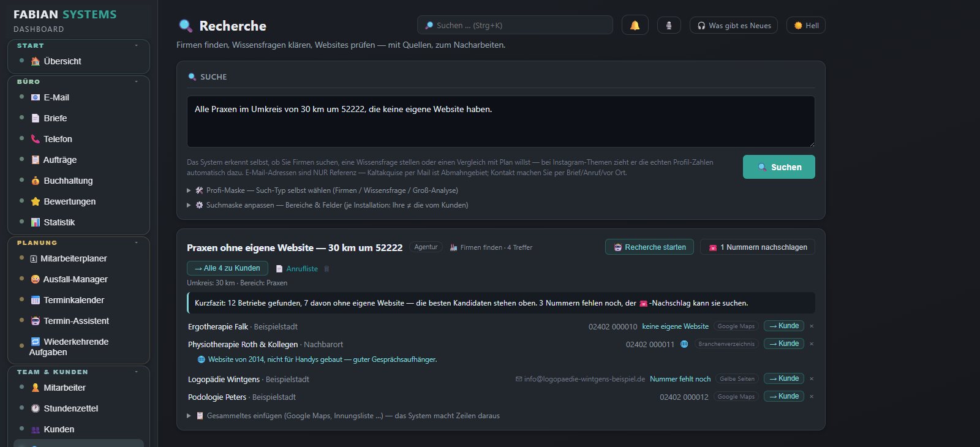Click the phone handset icon for Telefon
This screenshot has height=447, width=980.
click(36, 139)
